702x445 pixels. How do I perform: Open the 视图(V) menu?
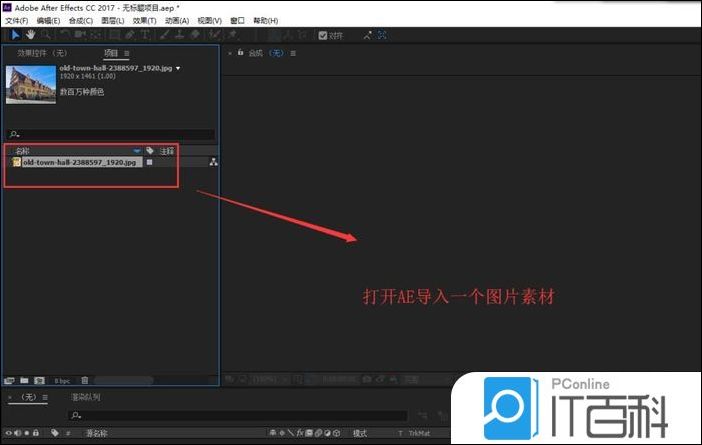(x=210, y=21)
